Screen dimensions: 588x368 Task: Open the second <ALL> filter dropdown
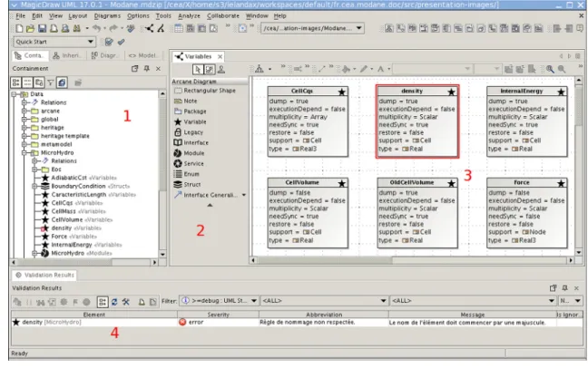pyautogui.click(x=552, y=301)
